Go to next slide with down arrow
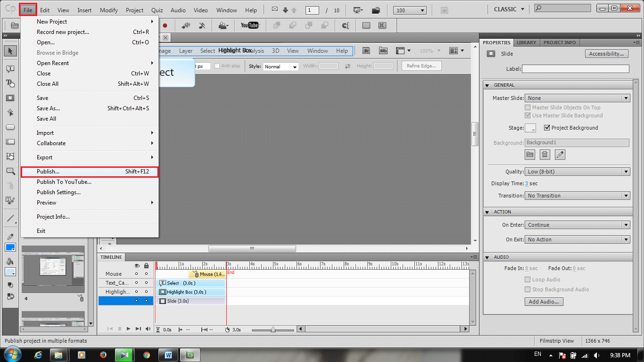Screen dimensions: 644x362 [285, 10]
